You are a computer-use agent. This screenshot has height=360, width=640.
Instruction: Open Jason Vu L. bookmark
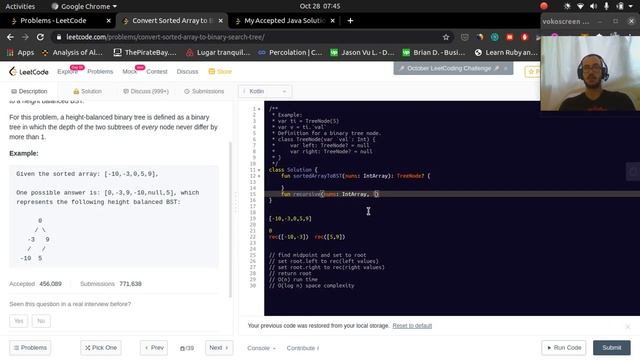point(362,53)
